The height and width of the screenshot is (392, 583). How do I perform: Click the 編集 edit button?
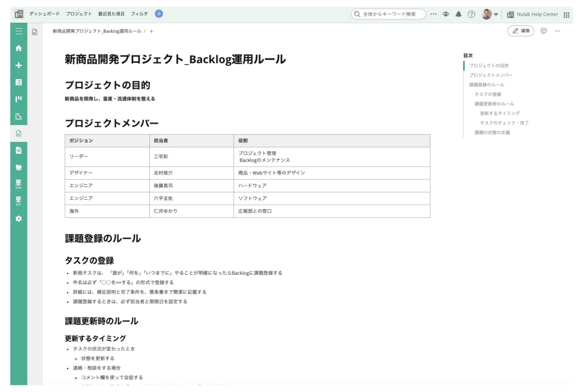[521, 31]
